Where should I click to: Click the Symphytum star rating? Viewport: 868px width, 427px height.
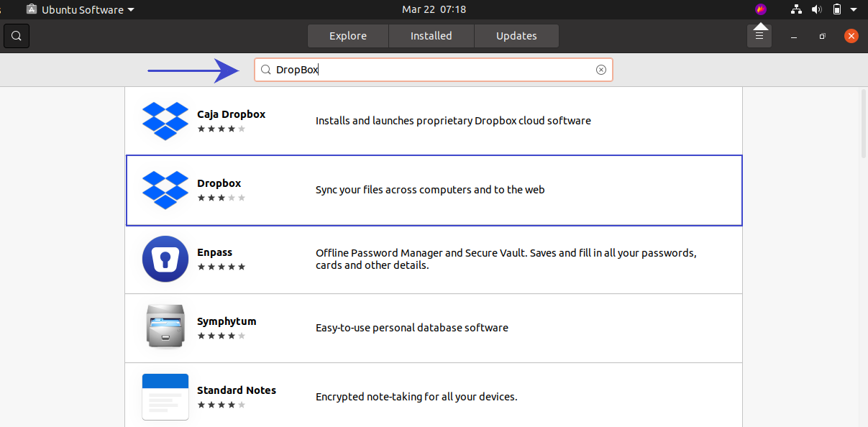pyautogui.click(x=221, y=336)
